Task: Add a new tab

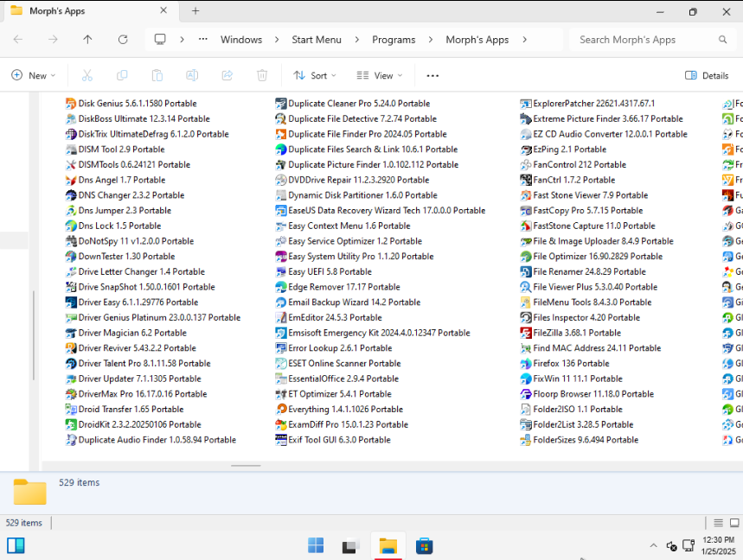Action: point(195,11)
